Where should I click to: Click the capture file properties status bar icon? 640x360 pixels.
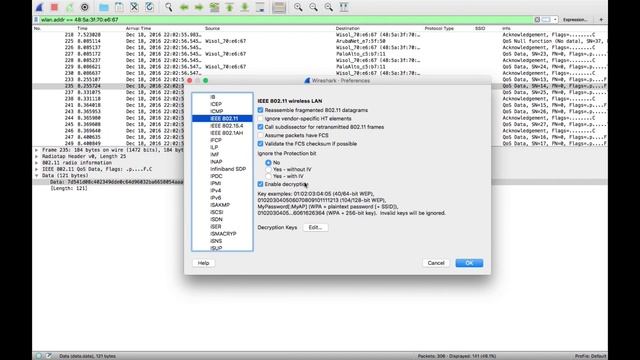click(49, 356)
